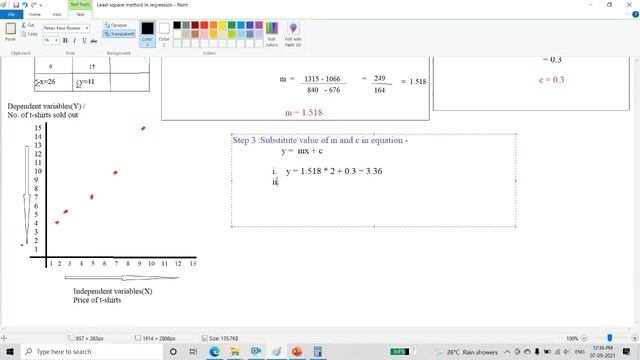Click the 'c = 0.3' result text

[551, 80]
